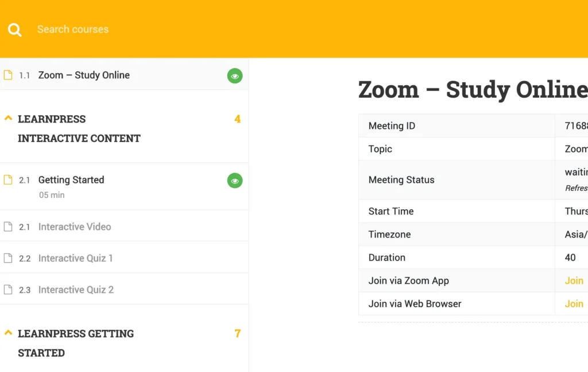The image size is (588, 372).
Task: Click the Timezone table cell
Action: (x=457, y=235)
